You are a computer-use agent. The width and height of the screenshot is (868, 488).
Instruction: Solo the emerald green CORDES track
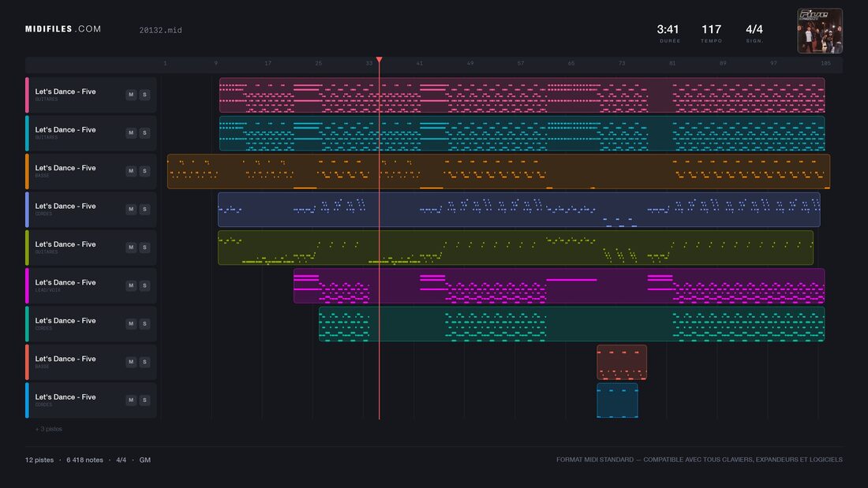pos(144,324)
